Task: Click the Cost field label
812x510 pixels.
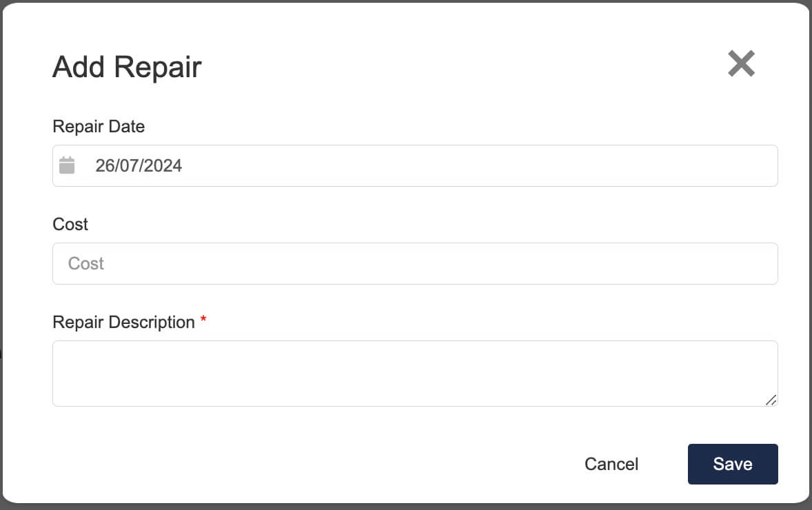Action: [70, 224]
